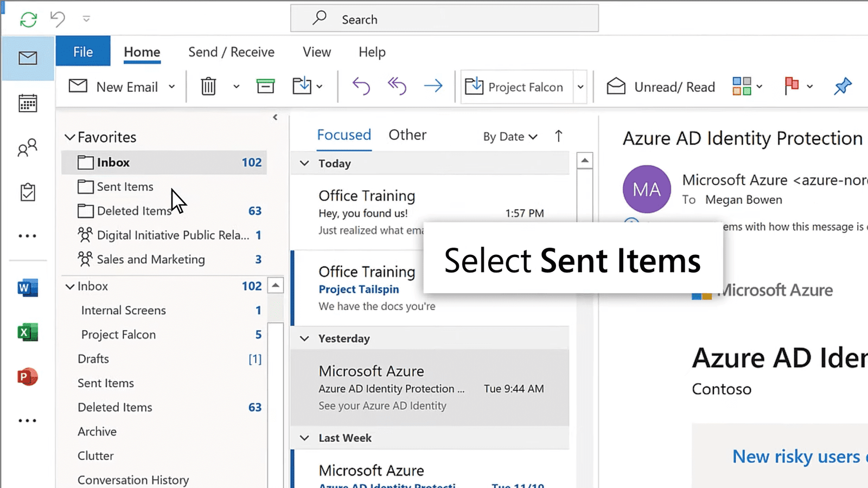
Task: Open the By Date sort dropdown
Action: tap(510, 137)
